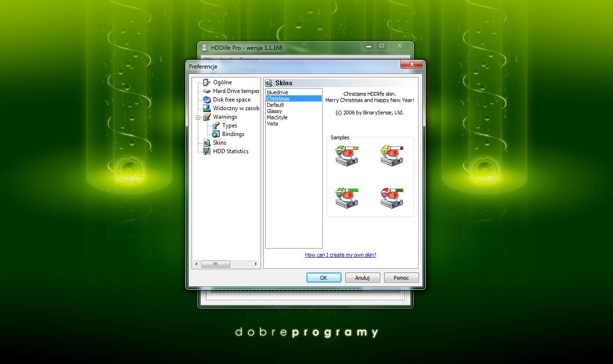This screenshot has height=364, width=613.
Task: Select the MacStyle skin
Action: [294, 117]
